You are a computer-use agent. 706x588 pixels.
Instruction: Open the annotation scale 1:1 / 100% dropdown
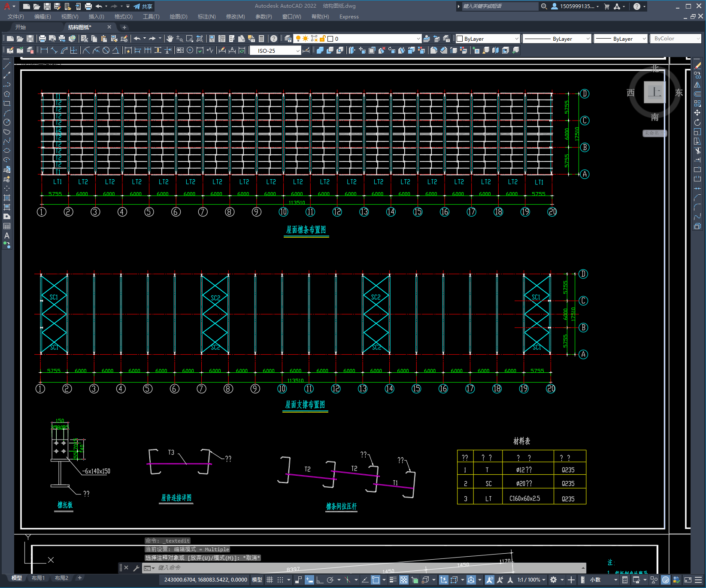(x=531, y=580)
